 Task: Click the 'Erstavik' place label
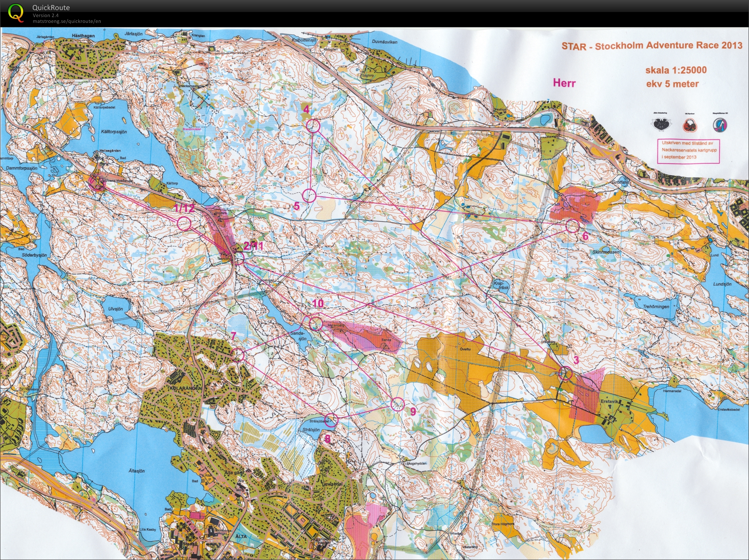click(x=608, y=401)
